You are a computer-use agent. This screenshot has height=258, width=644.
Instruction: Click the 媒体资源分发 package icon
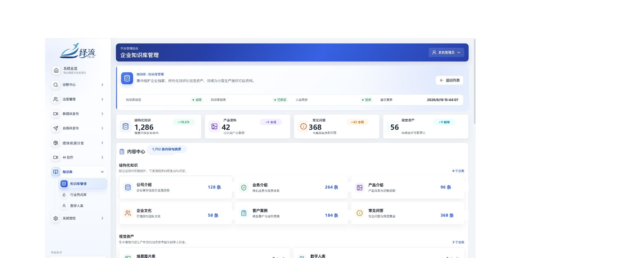coord(56,143)
